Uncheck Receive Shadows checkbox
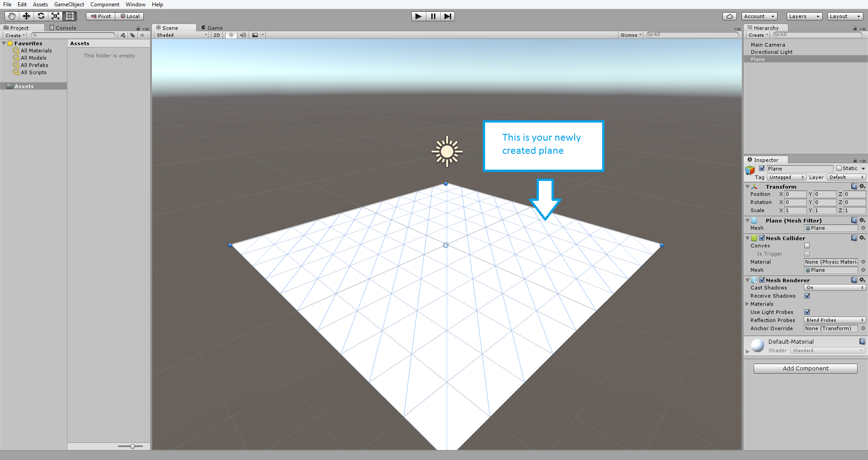 tap(807, 296)
